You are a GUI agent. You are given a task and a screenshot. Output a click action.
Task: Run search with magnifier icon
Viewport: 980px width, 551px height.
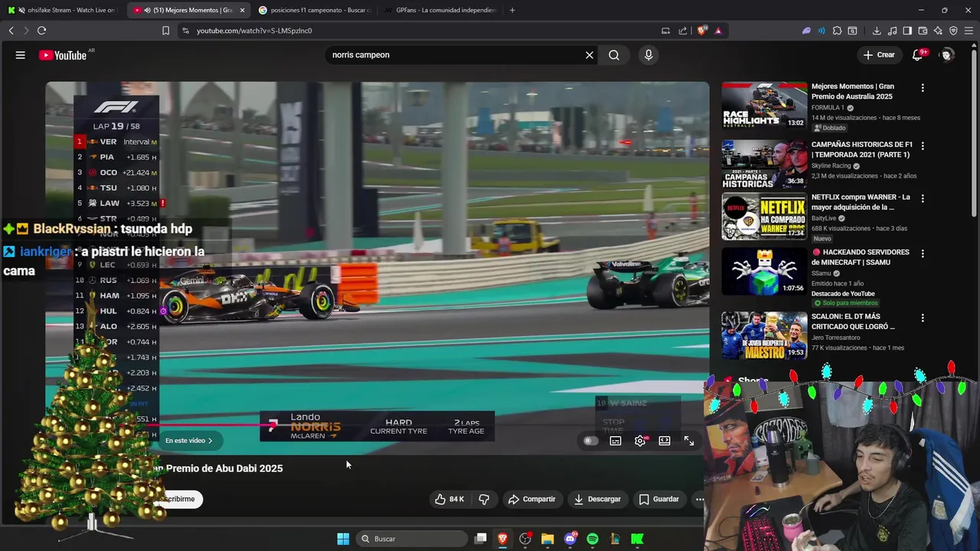pyautogui.click(x=614, y=55)
